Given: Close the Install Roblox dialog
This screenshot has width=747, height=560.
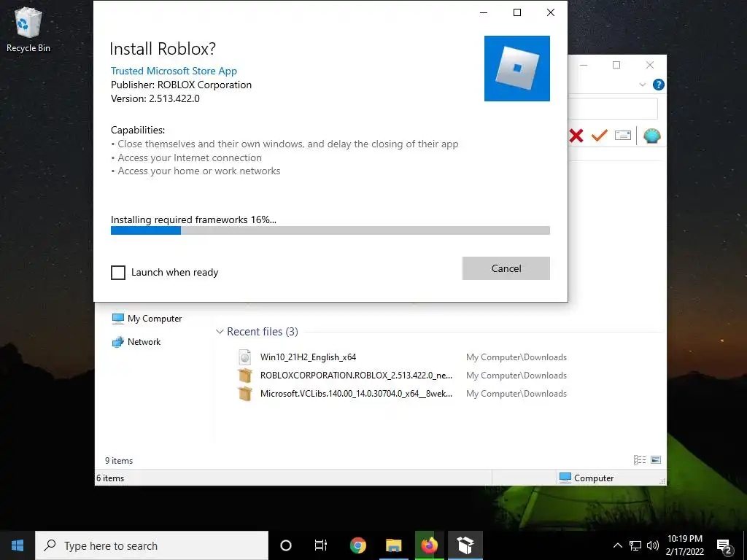Looking at the screenshot, I should tap(551, 13).
